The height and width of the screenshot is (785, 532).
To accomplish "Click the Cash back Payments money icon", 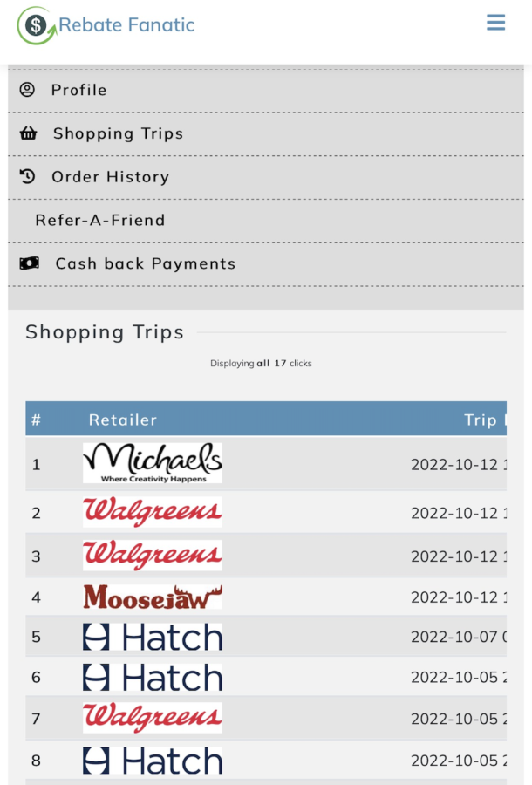I will point(29,263).
